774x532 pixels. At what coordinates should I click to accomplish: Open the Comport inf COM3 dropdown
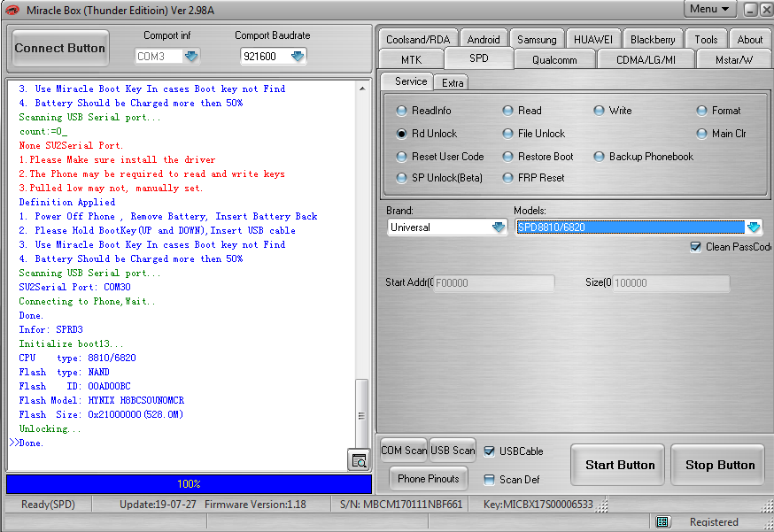[x=191, y=57]
